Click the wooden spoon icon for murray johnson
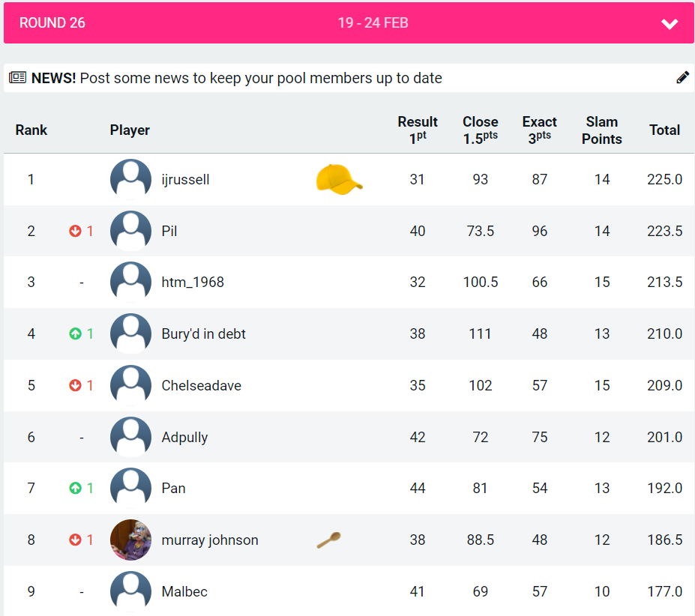This screenshot has height=616, width=695. tap(328, 540)
